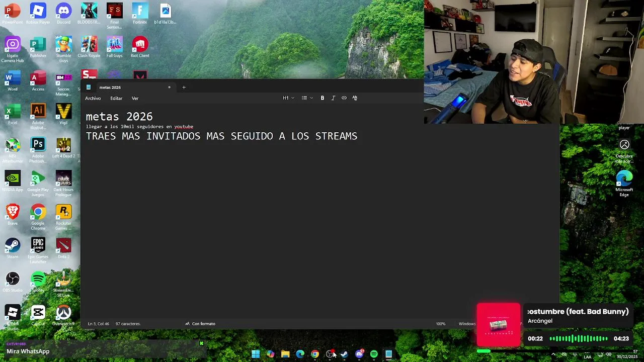Click the Ln 3, Col 46 indicator
644x362 pixels.
pyautogui.click(x=98, y=324)
